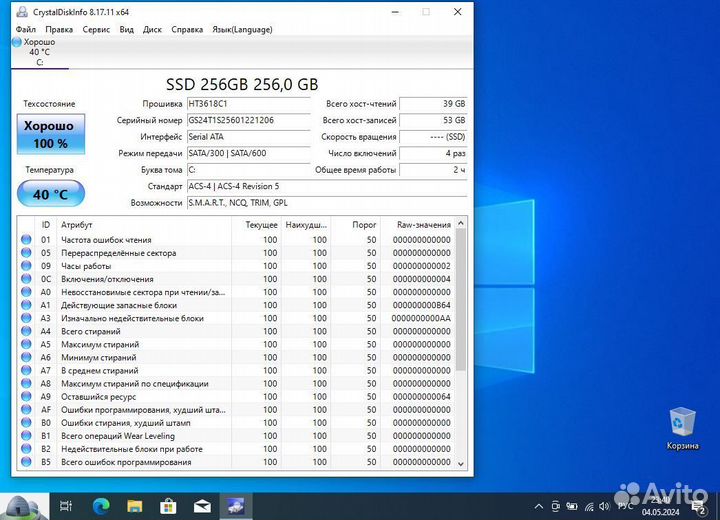
Task: Click the РУС input language indicator
Action: 625,506
